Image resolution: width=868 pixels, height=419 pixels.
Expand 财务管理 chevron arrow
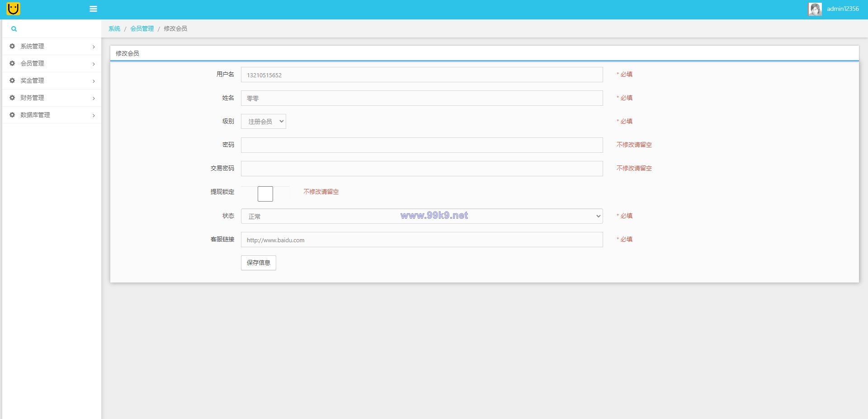94,99
